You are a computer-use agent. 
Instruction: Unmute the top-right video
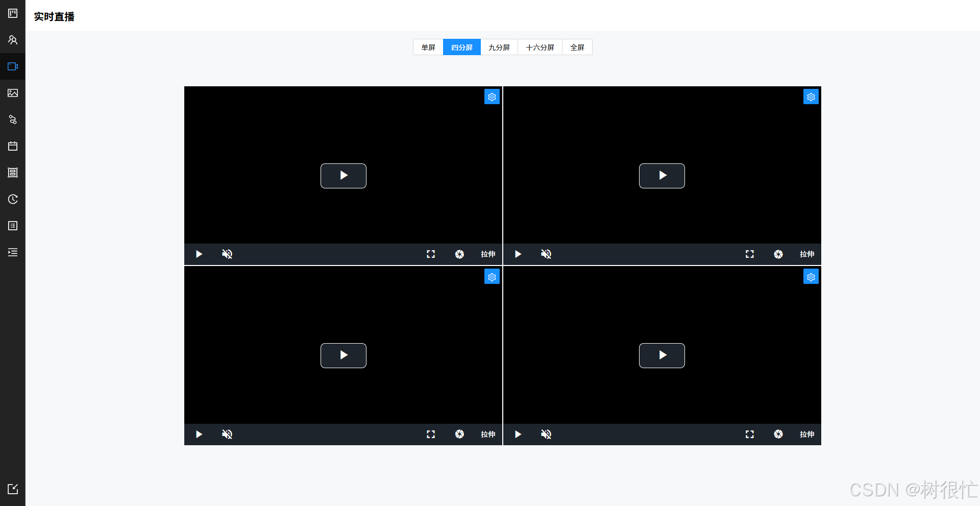click(546, 254)
